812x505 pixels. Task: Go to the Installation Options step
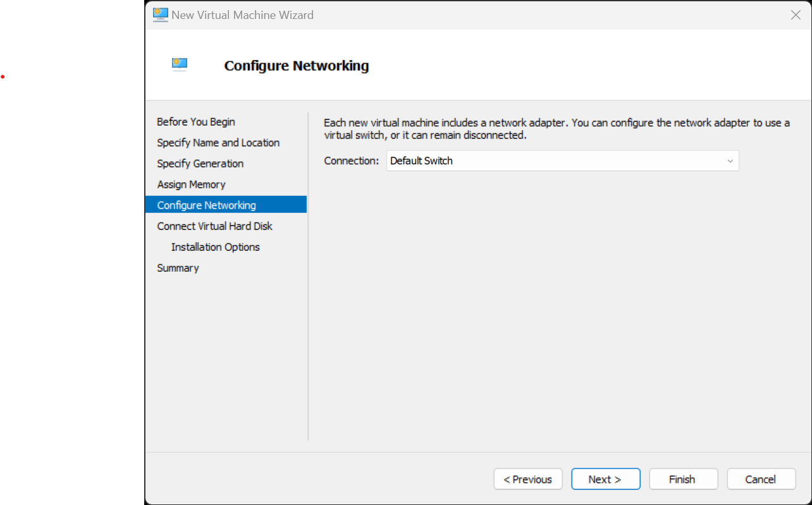point(216,247)
